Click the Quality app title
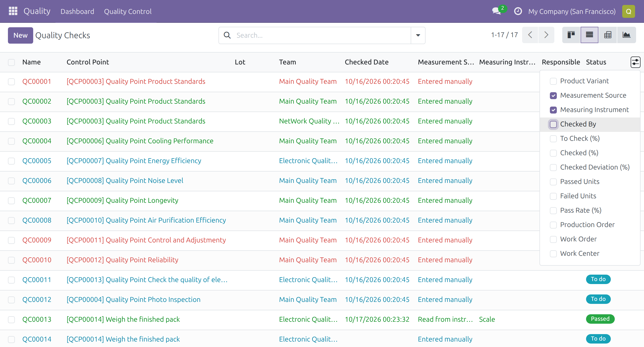Screen dimensions: 644x347 [x=37, y=11]
